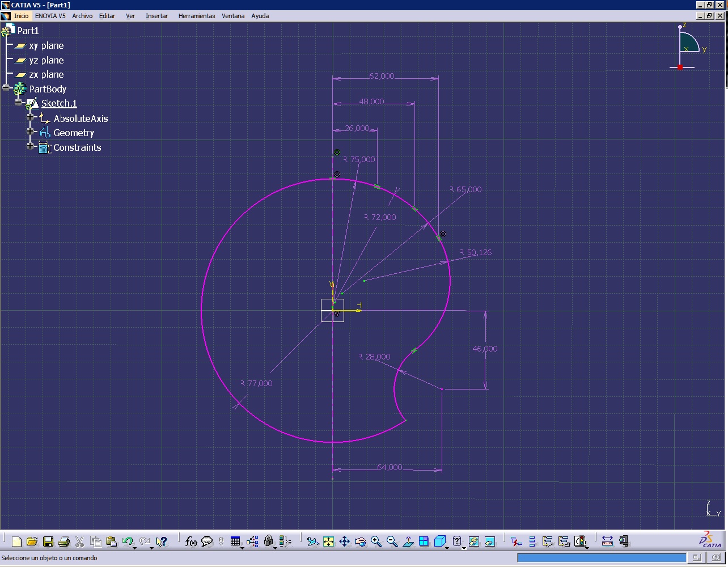Select the R 28,000 radius dimension

click(374, 357)
